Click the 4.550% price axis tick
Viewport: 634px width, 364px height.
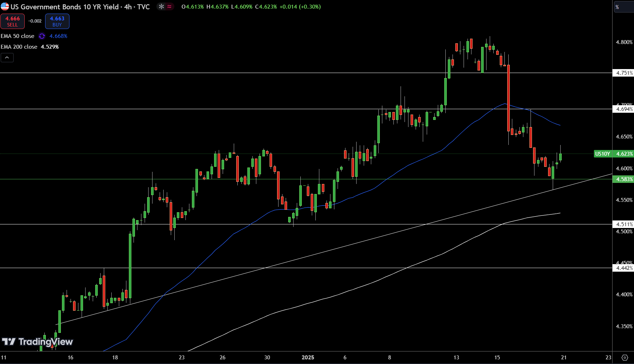pos(624,200)
